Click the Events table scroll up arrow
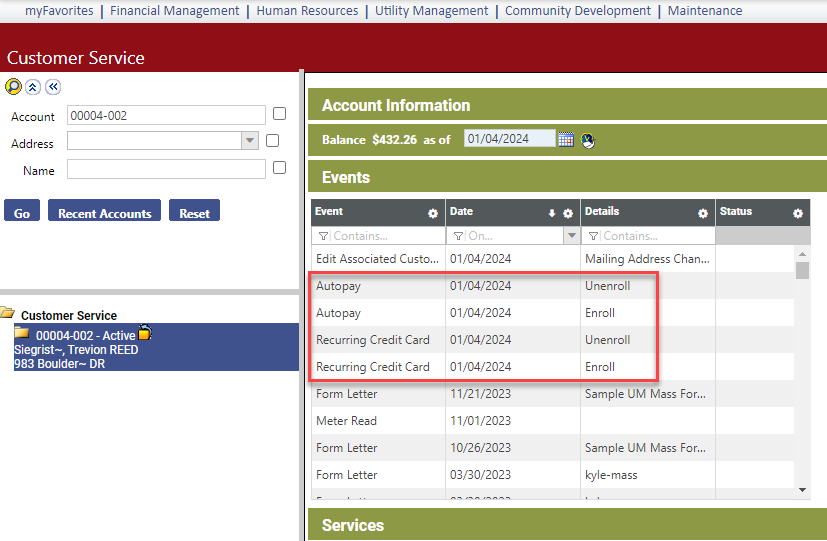 pos(802,254)
